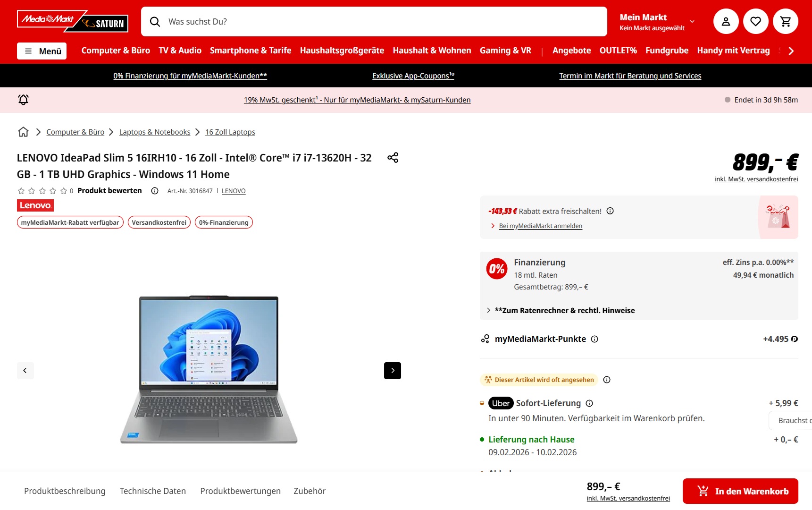Open 0% Finanzierung für myMediaMarkt-Kunden link

[x=190, y=76]
